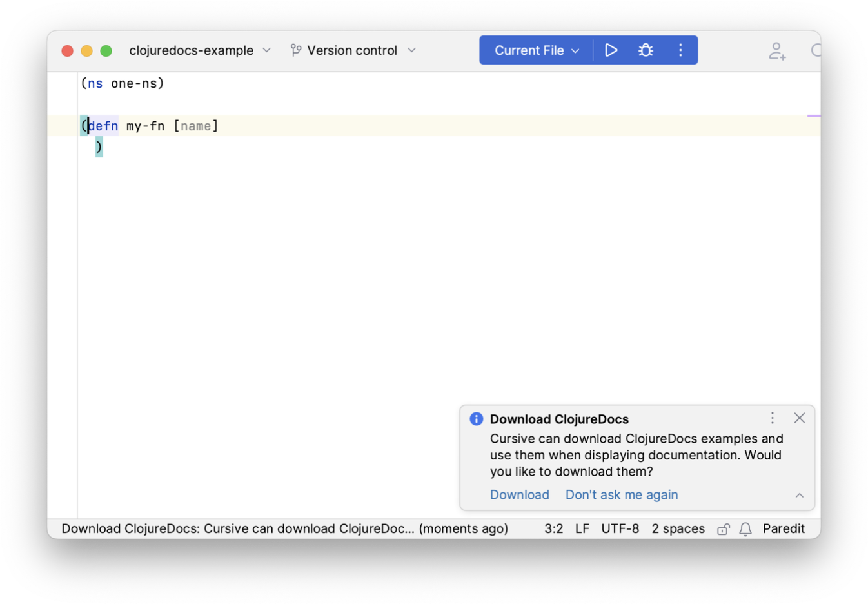868x604 pixels.
Task: Open more run actions via vertical dots
Action: 680,50
